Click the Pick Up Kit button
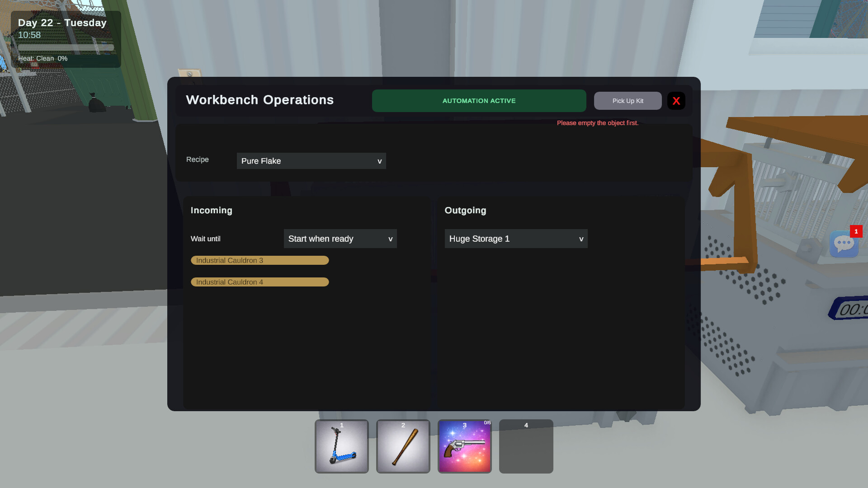Viewport: 868px width, 488px height. pos(628,101)
